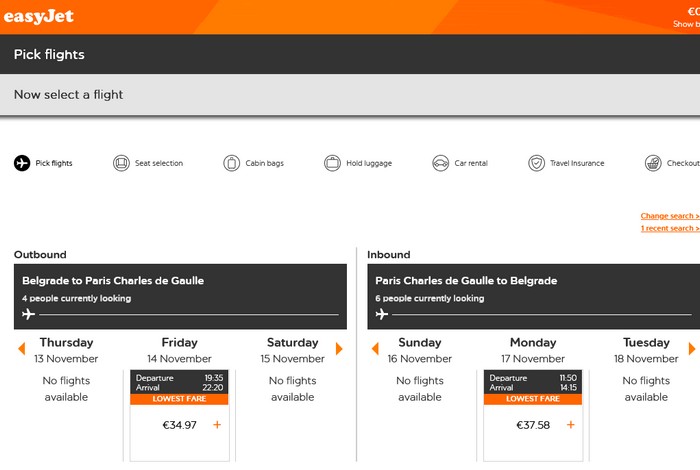The width and height of the screenshot is (700, 470).
Task: Show earlier outbound dates with left arrow
Action: (21, 349)
